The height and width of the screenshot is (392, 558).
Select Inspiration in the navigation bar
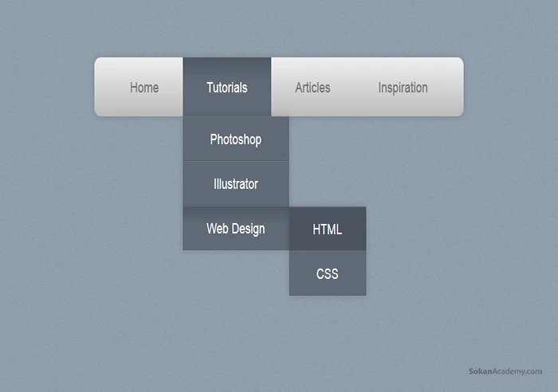click(403, 88)
